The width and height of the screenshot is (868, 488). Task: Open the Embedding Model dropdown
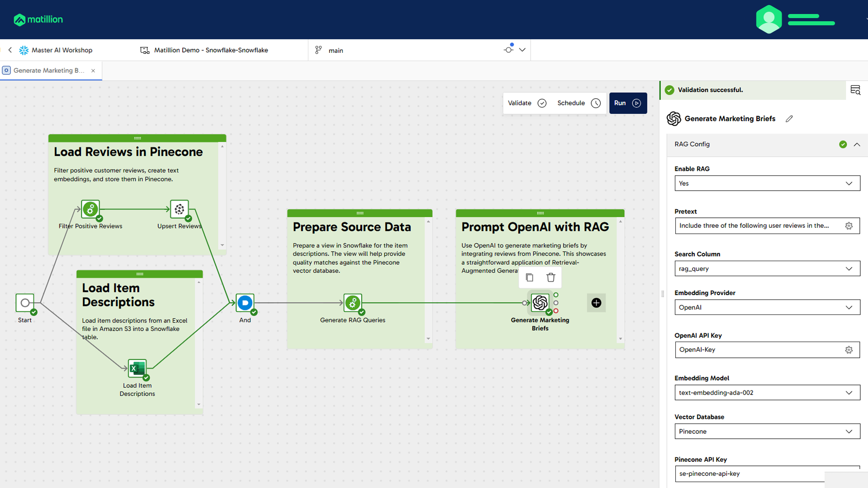767,392
